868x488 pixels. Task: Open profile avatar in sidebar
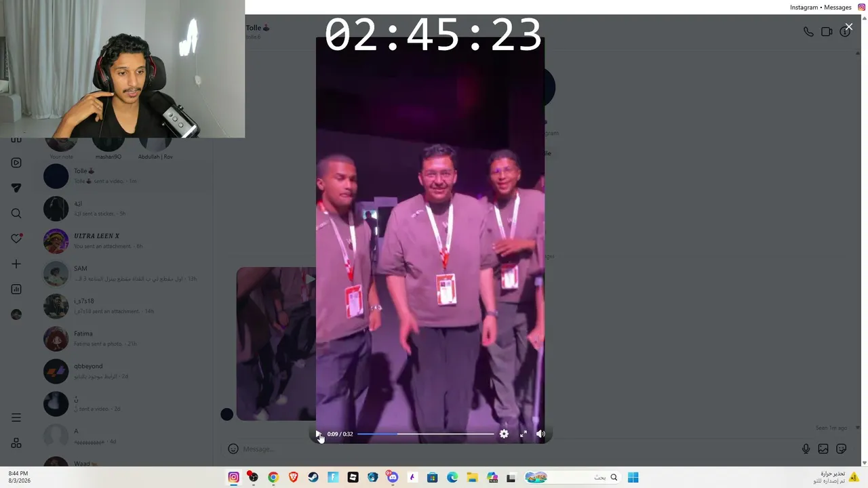pos(16,314)
